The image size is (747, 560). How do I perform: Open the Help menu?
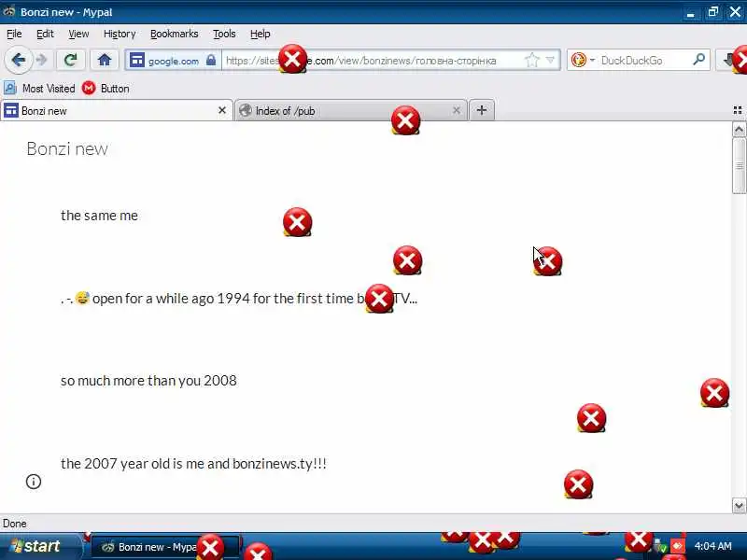(x=261, y=34)
